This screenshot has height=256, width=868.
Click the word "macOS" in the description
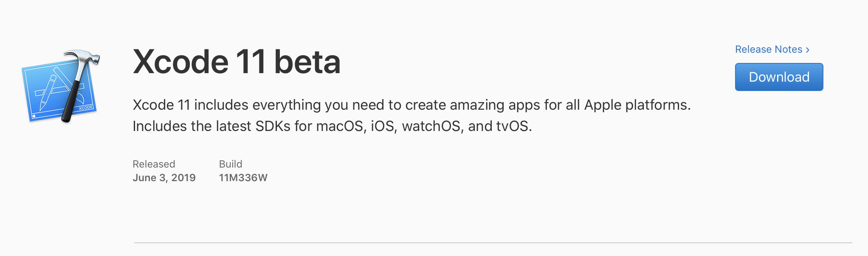(x=340, y=126)
